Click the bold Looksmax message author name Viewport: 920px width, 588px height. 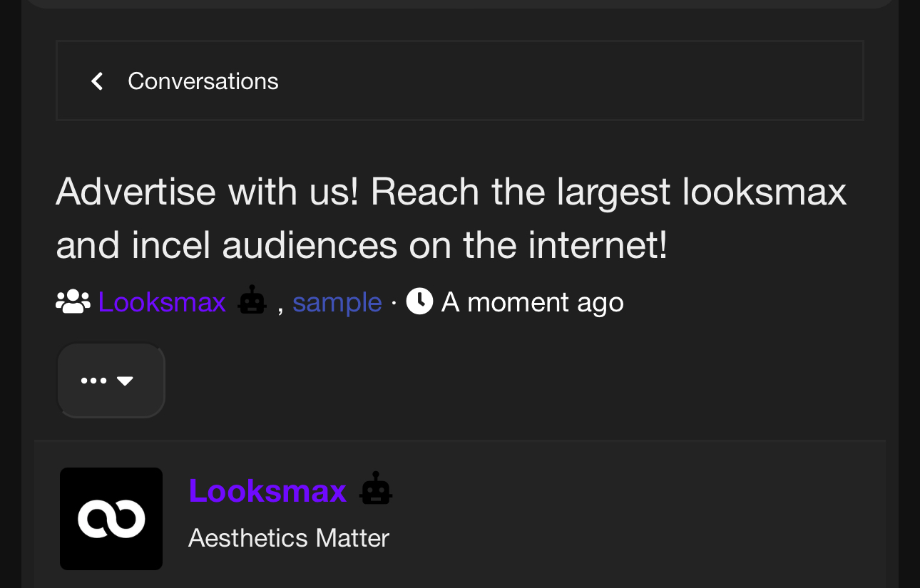(267, 491)
